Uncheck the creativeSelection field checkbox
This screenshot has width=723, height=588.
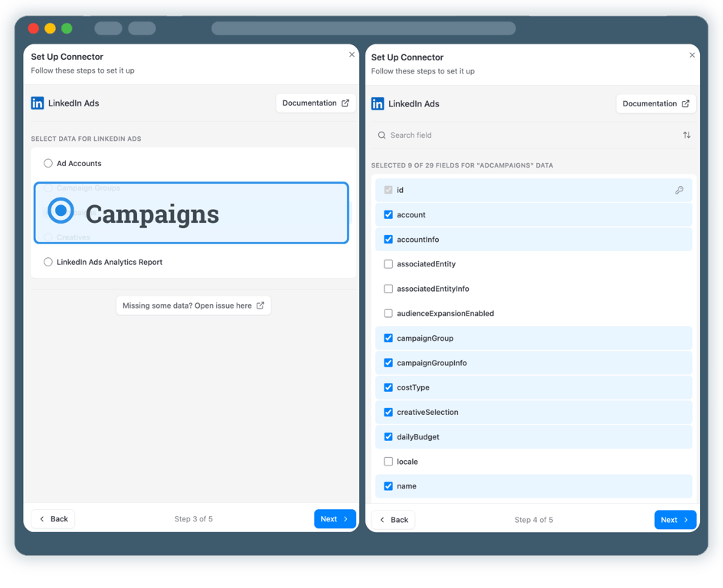[388, 412]
